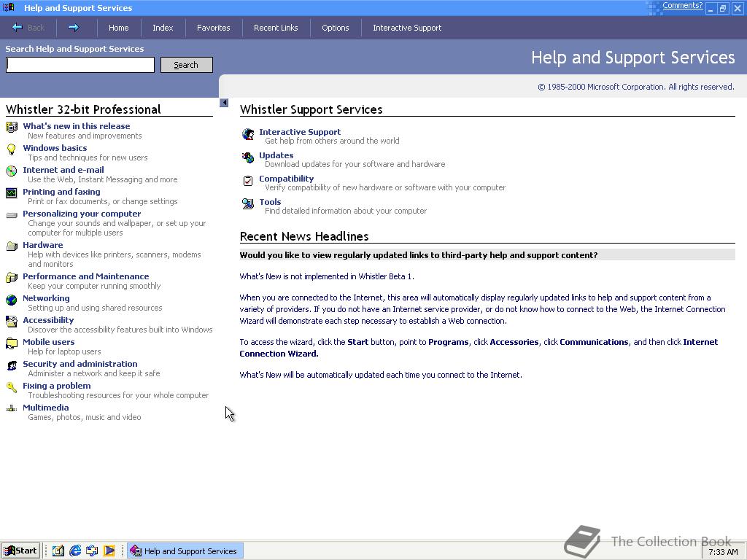Open the Mobile users link

49,343
